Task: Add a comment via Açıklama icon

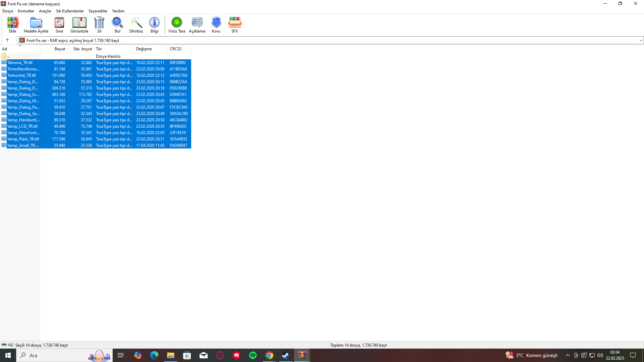Action: pyautogui.click(x=197, y=24)
